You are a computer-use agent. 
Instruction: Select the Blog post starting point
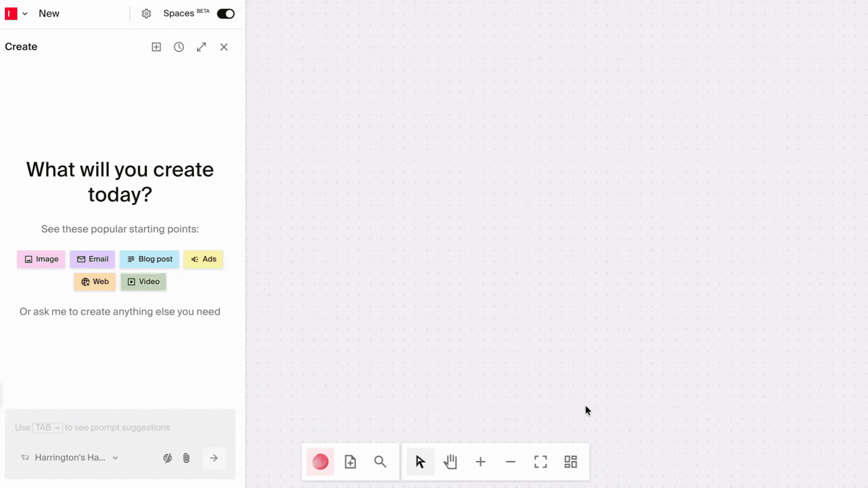[x=149, y=259]
